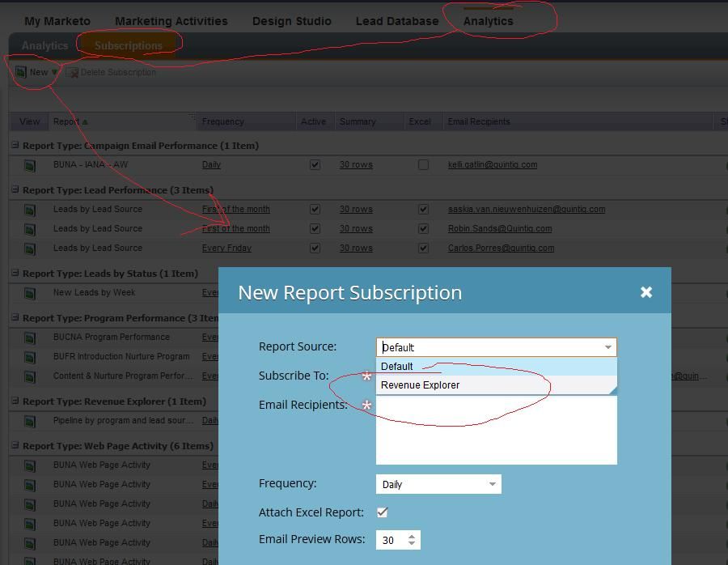Open view icon for BUNA - IANA - AW report

pyautogui.click(x=30, y=165)
